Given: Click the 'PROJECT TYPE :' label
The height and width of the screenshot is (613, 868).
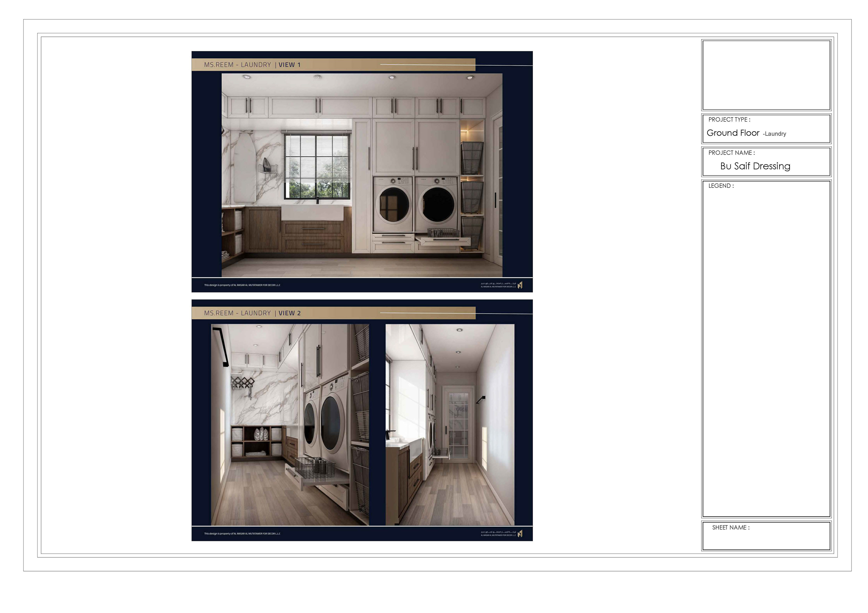Looking at the screenshot, I should click(x=729, y=120).
